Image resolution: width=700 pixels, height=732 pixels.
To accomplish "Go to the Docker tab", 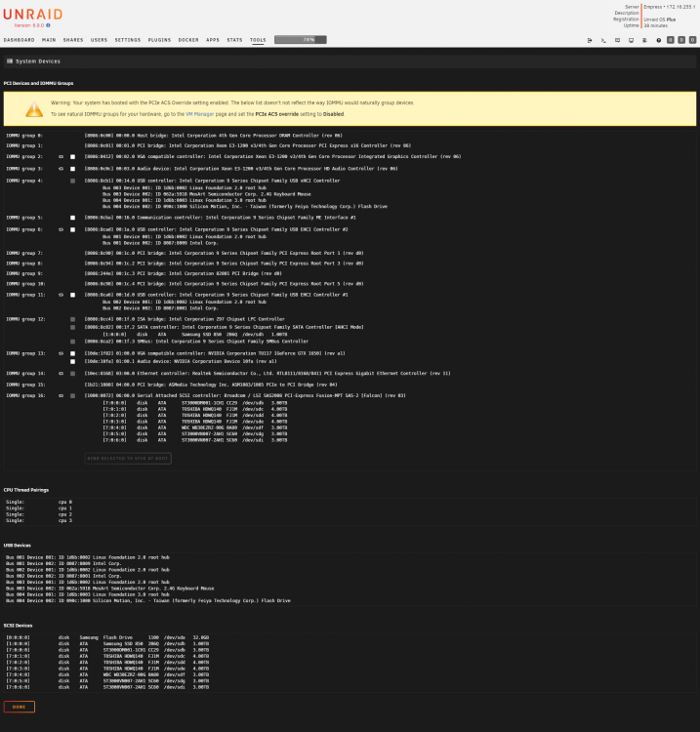I will (188, 40).
